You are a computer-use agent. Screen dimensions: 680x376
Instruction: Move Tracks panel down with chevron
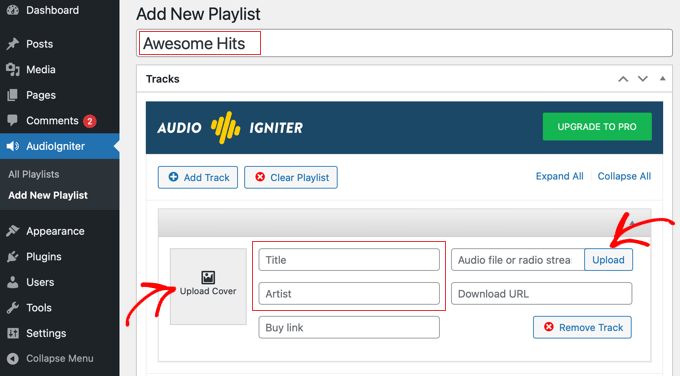click(x=643, y=79)
